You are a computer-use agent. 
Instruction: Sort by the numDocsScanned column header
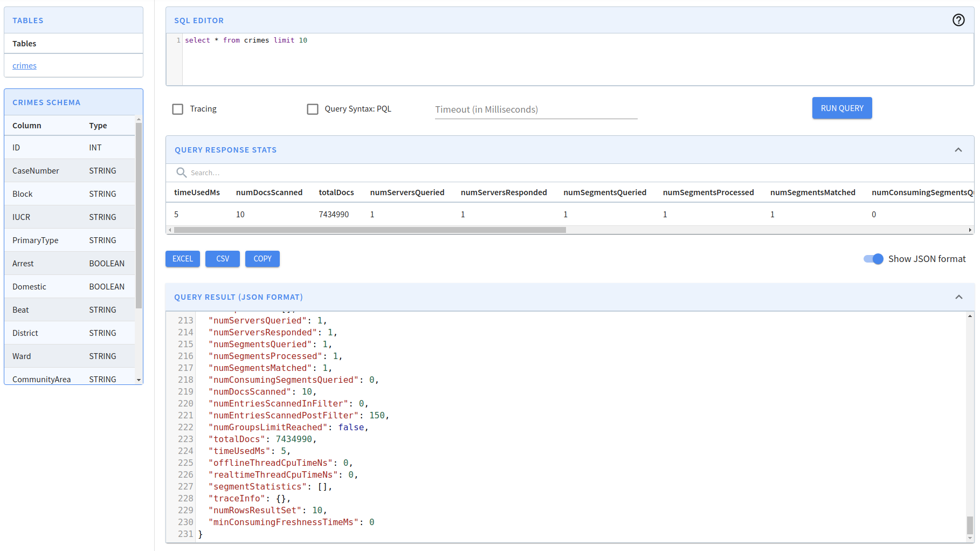pyautogui.click(x=269, y=192)
